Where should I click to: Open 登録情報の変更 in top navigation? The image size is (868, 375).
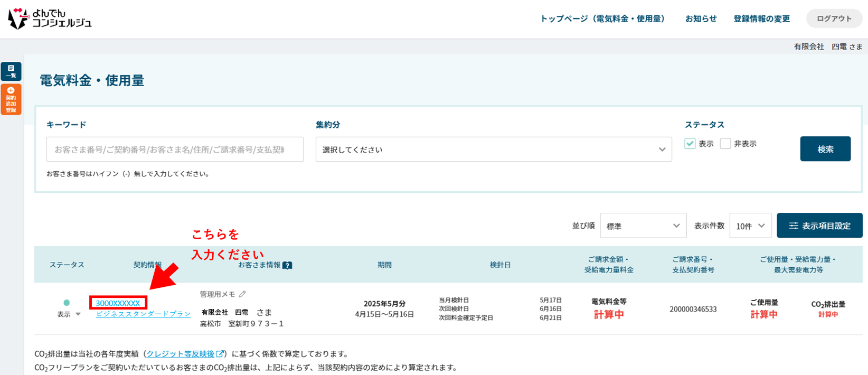click(761, 19)
